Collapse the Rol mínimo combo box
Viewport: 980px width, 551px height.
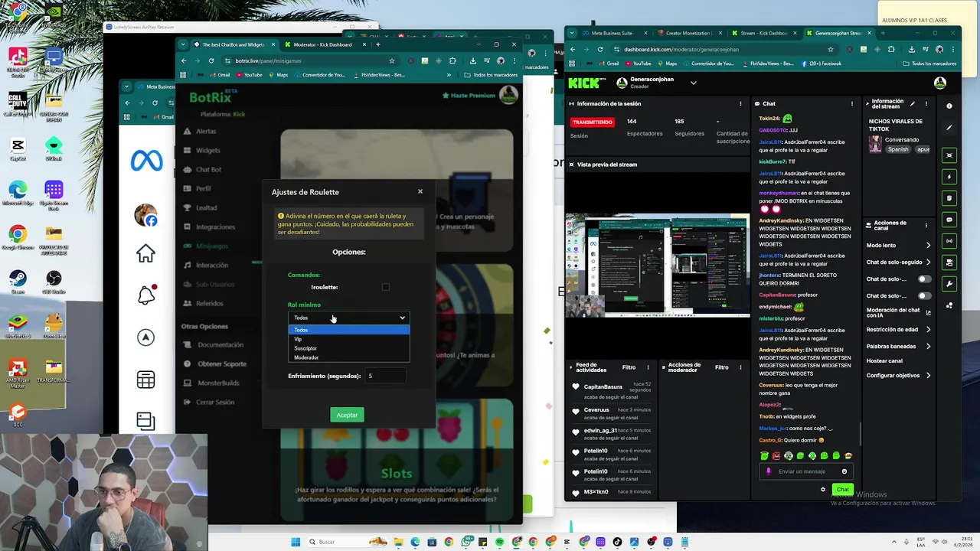click(348, 318)
